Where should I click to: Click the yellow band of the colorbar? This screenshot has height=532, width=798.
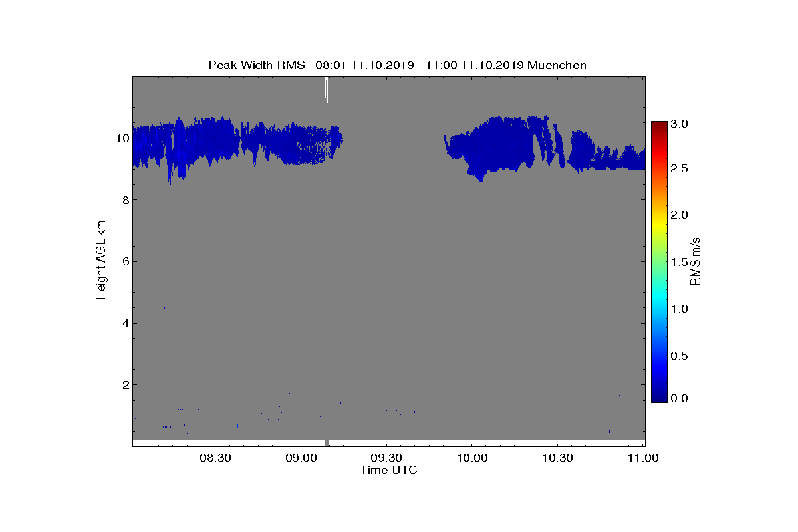pos(659,226)
